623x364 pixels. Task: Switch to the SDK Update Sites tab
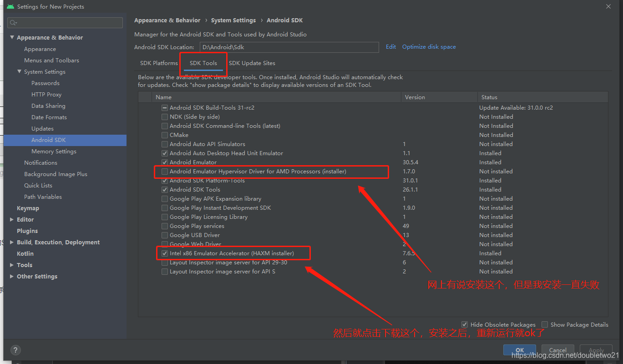252,63
